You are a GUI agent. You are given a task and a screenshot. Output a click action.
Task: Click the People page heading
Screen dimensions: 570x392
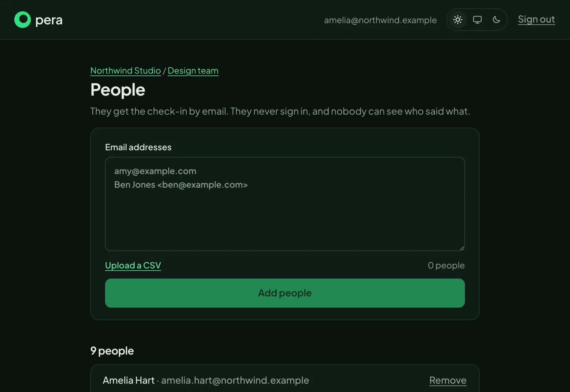[118, 90]
